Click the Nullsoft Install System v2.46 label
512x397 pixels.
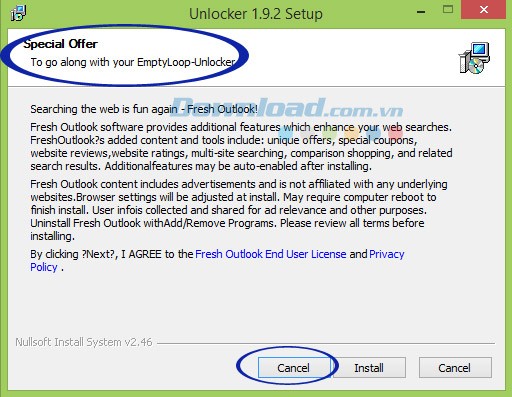[84, 342]
